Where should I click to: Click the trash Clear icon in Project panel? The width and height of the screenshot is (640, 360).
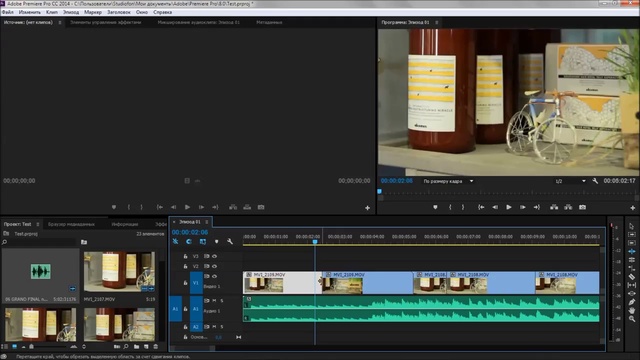[156, 347]
